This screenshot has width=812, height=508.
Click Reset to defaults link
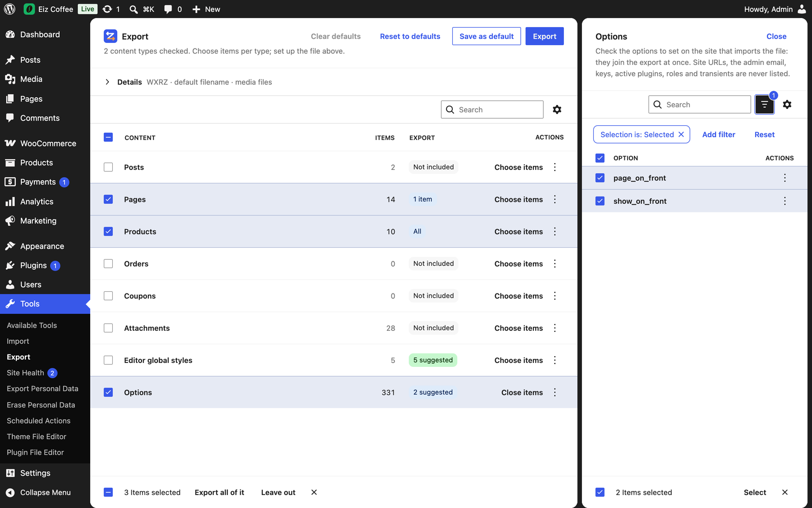pyautogui.click(x=410, y=36)
